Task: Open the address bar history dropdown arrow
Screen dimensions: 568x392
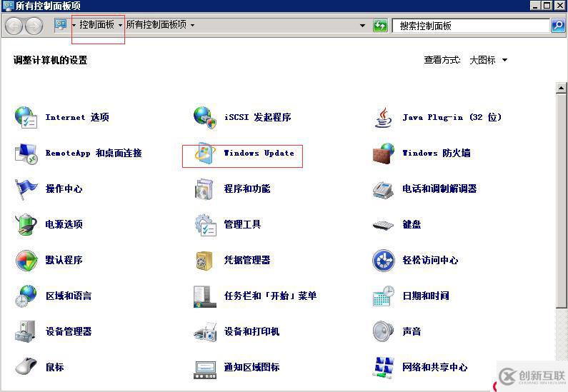Action: [x=362, y=25]
